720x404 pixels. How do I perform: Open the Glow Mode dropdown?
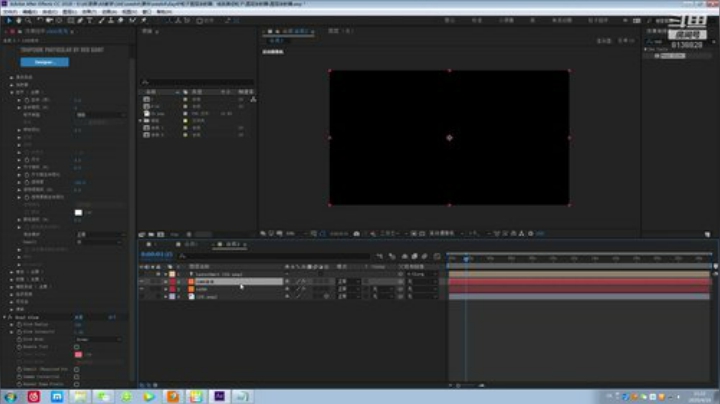(x=99, y=339)
